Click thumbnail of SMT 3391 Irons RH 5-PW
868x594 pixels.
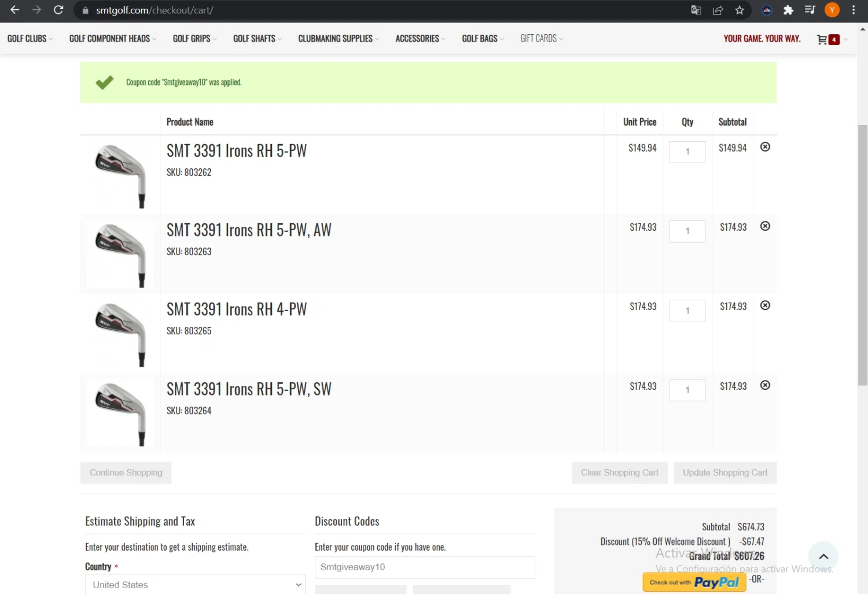[120, 175]
